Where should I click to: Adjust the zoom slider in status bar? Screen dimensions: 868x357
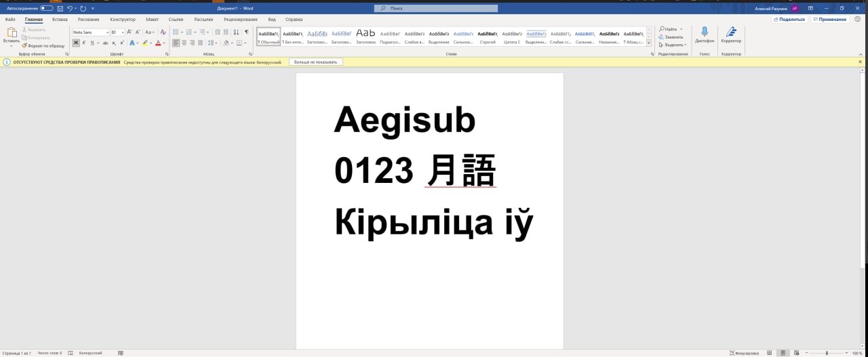(827, 353)
